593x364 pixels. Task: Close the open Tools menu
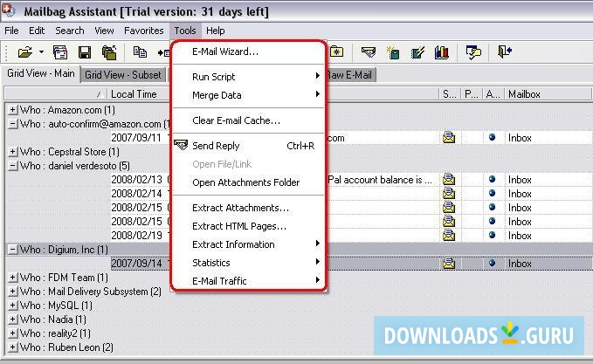click(185, 31)
